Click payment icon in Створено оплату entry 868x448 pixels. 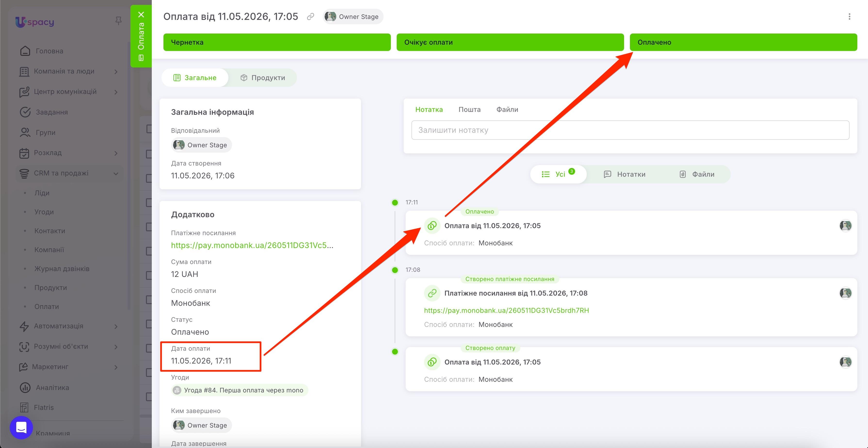432,362
